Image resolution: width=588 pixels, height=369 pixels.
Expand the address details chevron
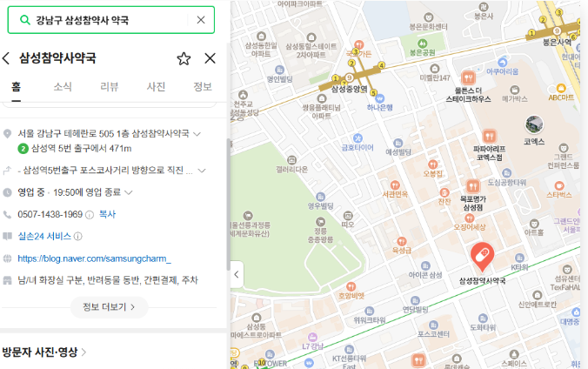(197, 134)
